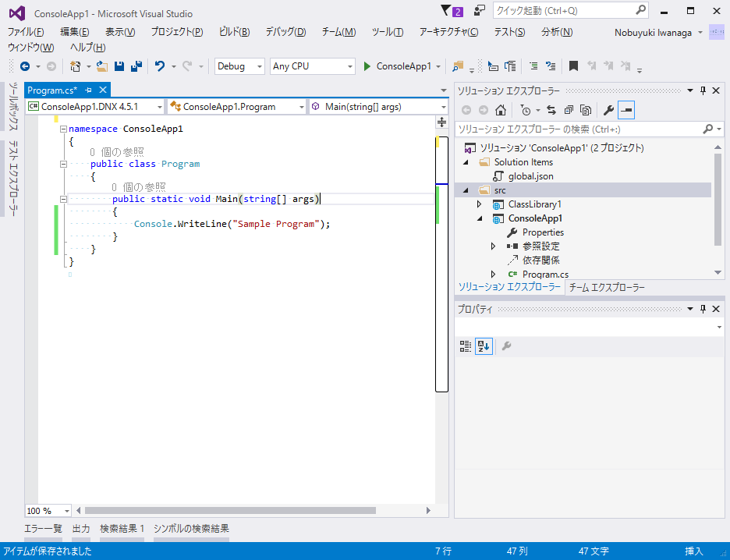Toggle Alphabetical sort in Properties panel
Viewport: 730px width, 560px height.
[484, 346]
